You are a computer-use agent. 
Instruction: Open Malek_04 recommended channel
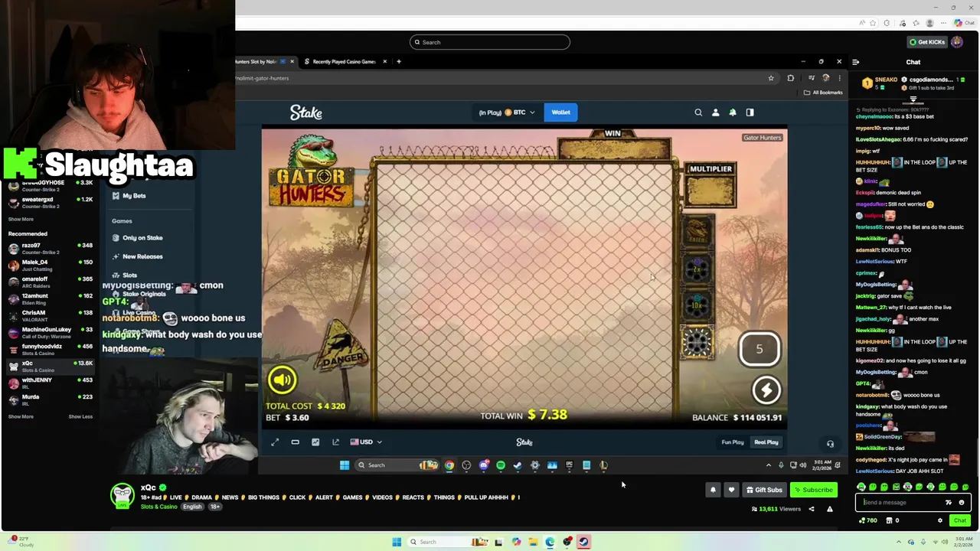click(50, 265)
